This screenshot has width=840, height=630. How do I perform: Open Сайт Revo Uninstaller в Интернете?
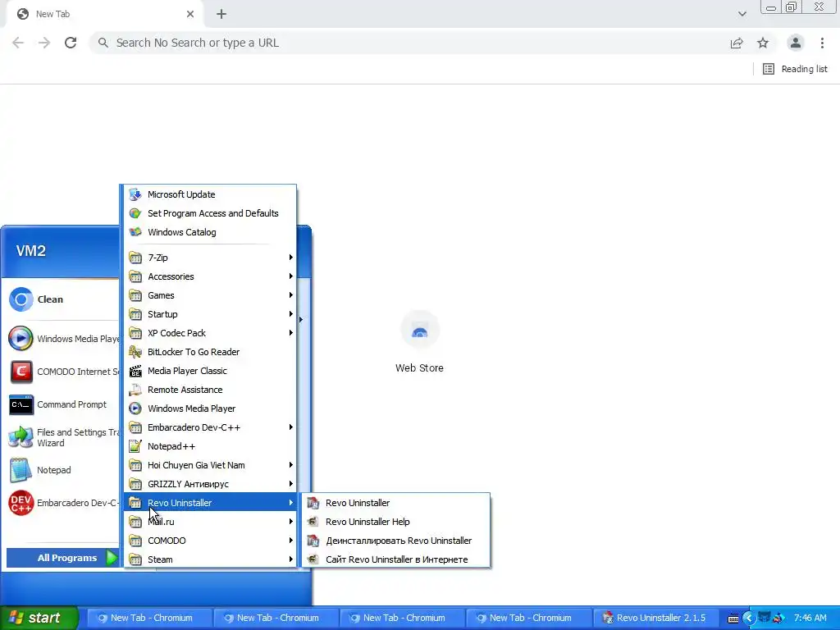(396, 559)
